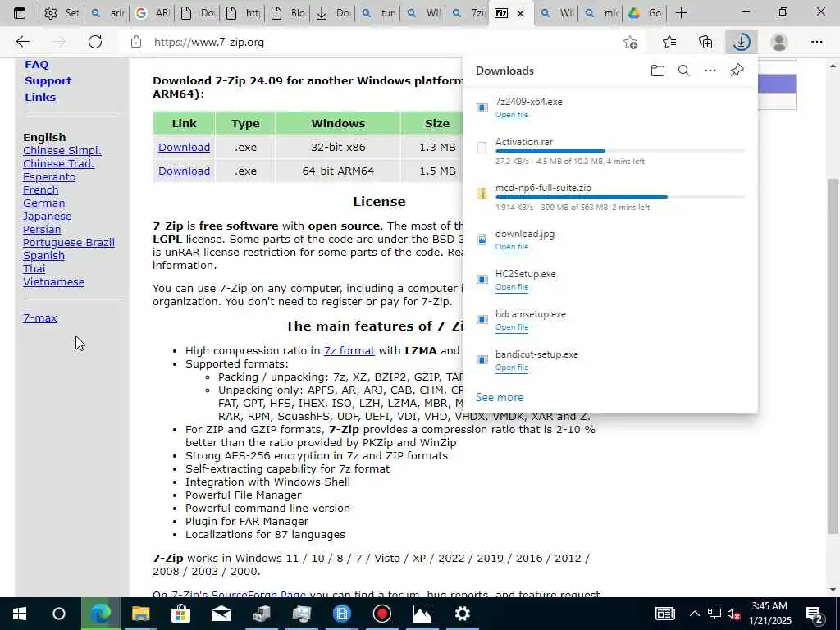
Task: Open more options in Downloads panel
Action: pyautogui.click(x=710, y=71)
